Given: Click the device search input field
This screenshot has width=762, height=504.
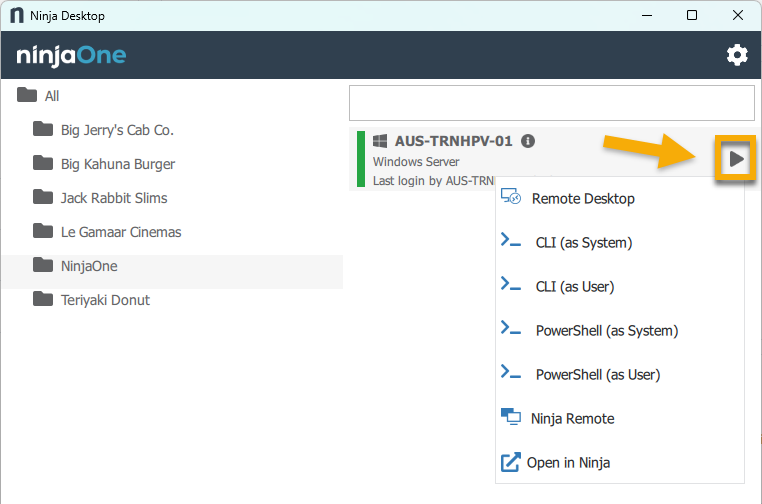Looking at the screenshot, I should pyautogui.click(x=551, y=102).
